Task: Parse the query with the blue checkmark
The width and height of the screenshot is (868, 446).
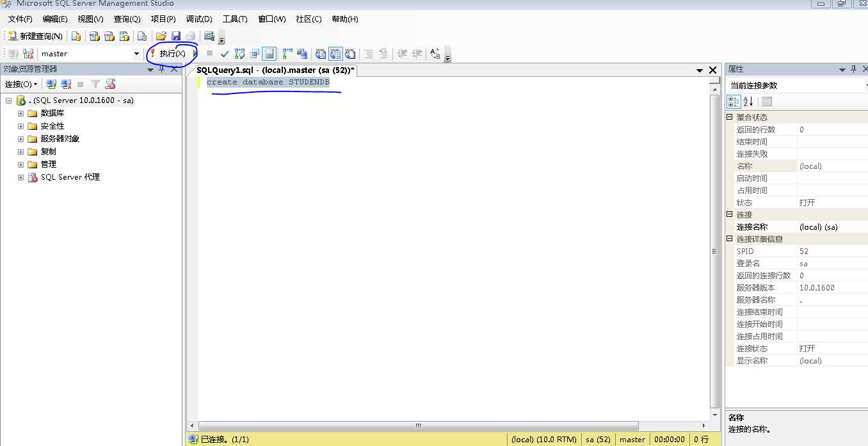Action: [x=225, y=54]
